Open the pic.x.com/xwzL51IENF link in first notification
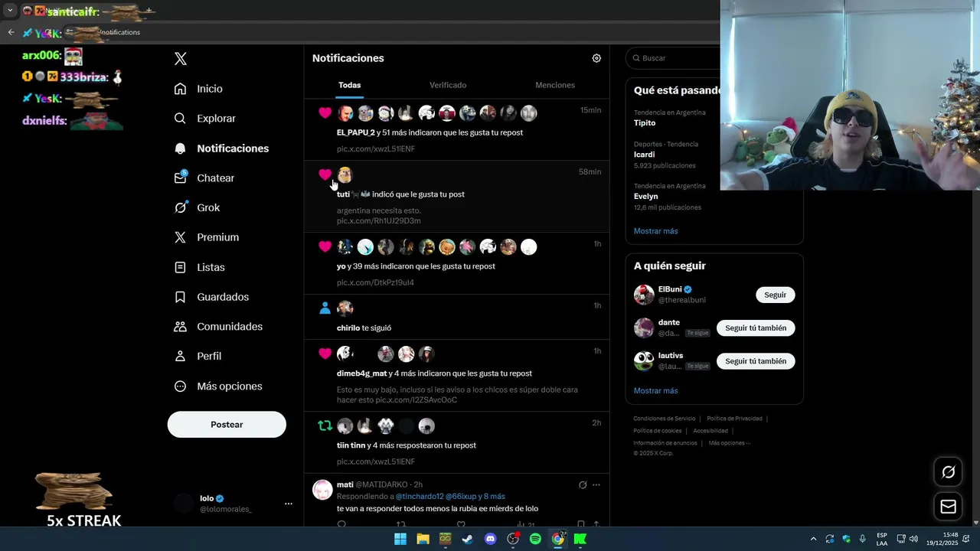Viewport: 980px width, 551px height. click(376, 149)
